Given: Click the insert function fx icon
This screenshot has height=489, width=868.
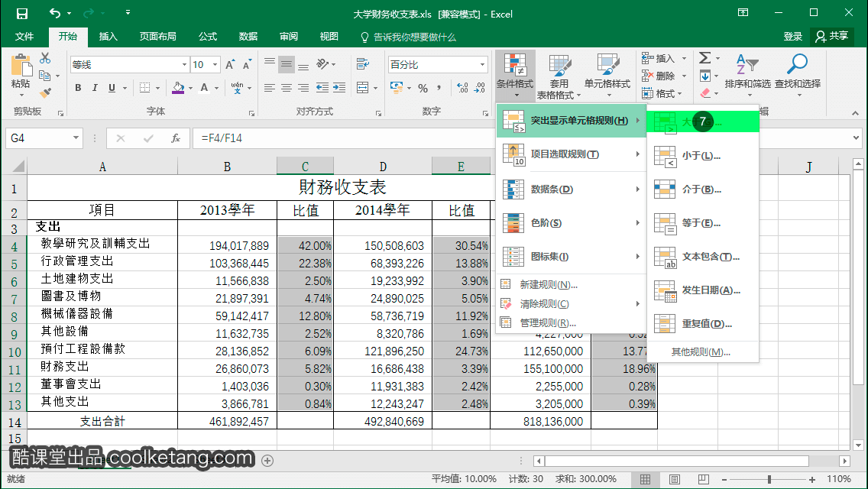Looking at the screenshot, I should [x=176, y=138].
